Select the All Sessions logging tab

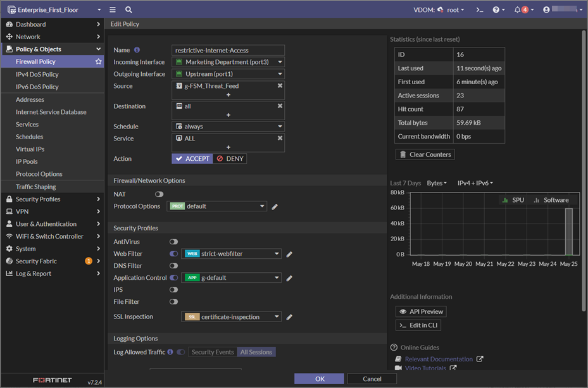256,351
